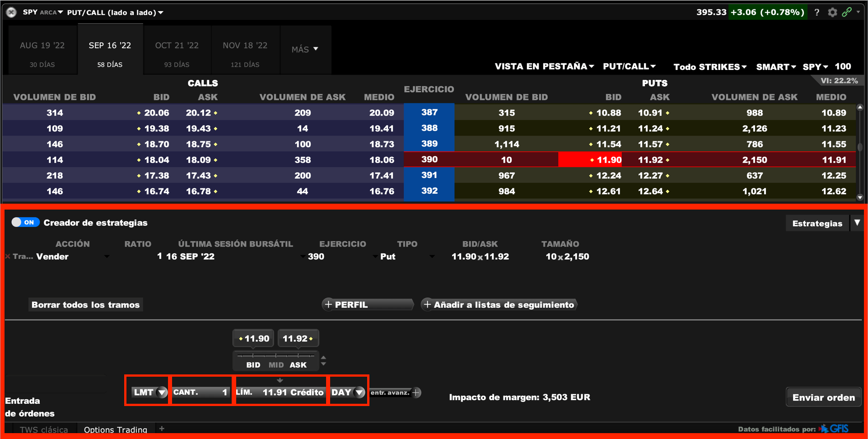Click the Estrategias button
Image resolution: width=868 pixels, height=439 pixels.
pyautogui.click(x=817, y=223)
